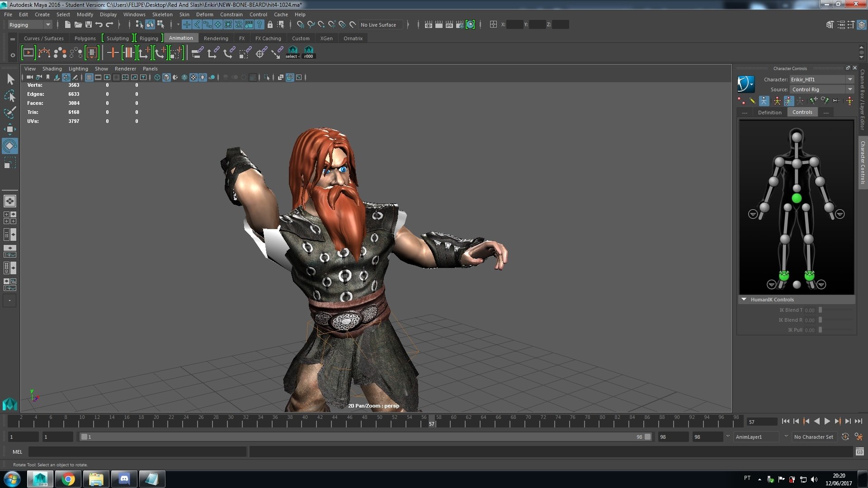Screen dimensions: 868x488
Task: Click frame 30 on the time slider
Action: 231,421
